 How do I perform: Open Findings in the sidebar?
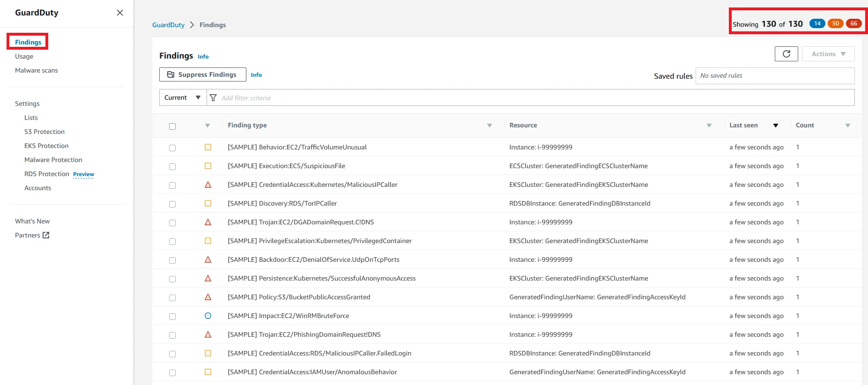pos(28,42)
